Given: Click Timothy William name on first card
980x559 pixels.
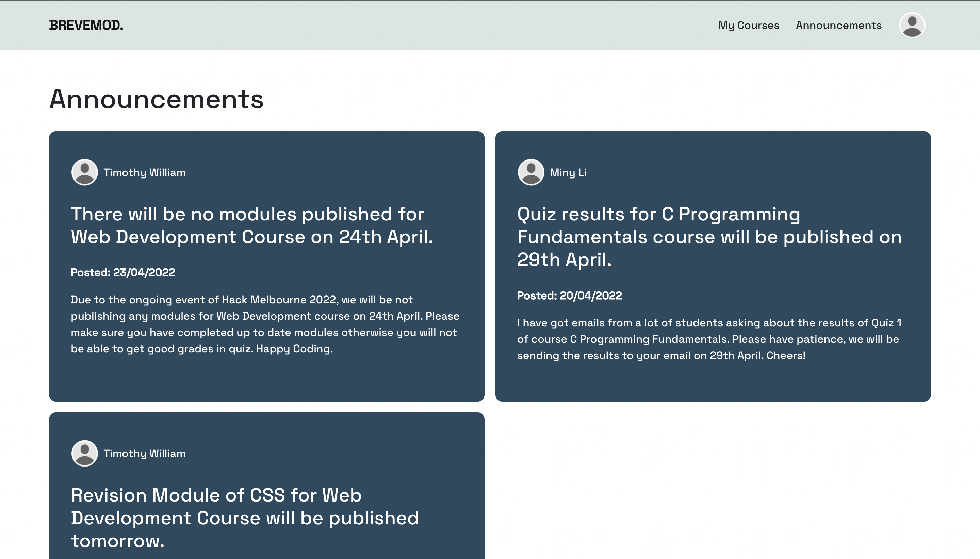Looking at the screenshot, I should [144, 172].
